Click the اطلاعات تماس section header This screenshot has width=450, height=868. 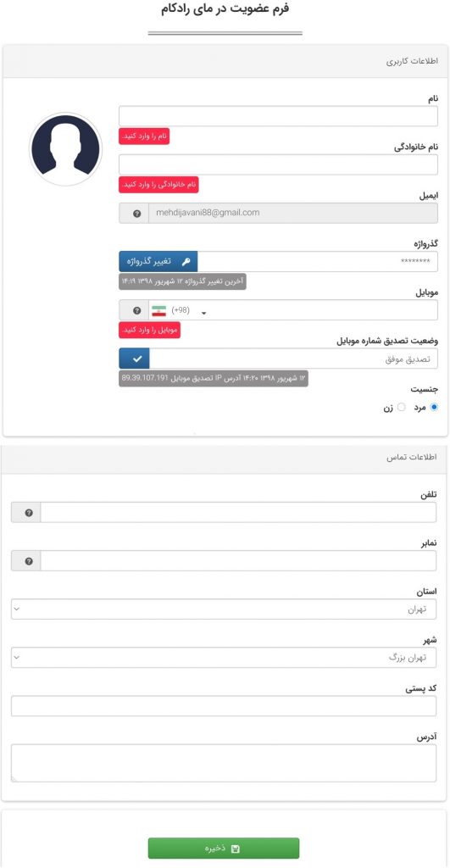point(224,457)
